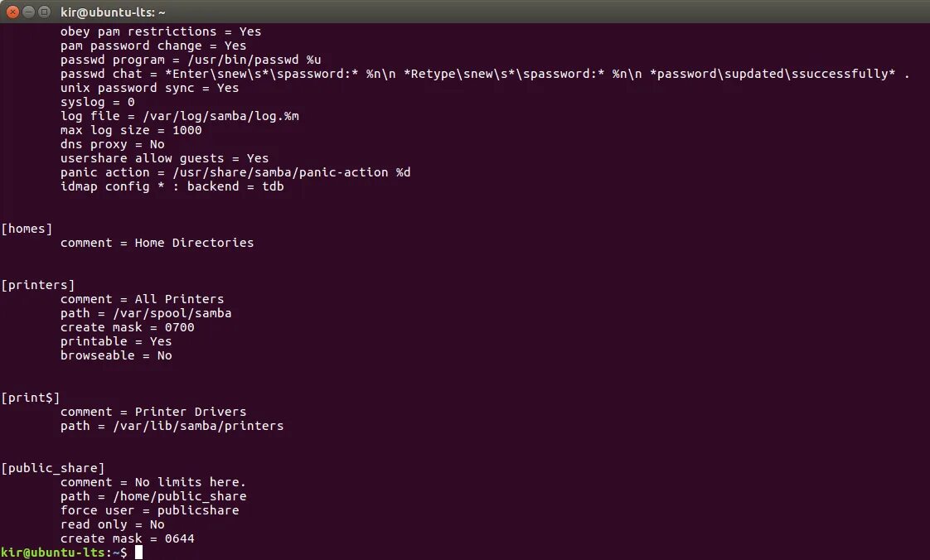Click the [homes] section header

tap(27, 229)
